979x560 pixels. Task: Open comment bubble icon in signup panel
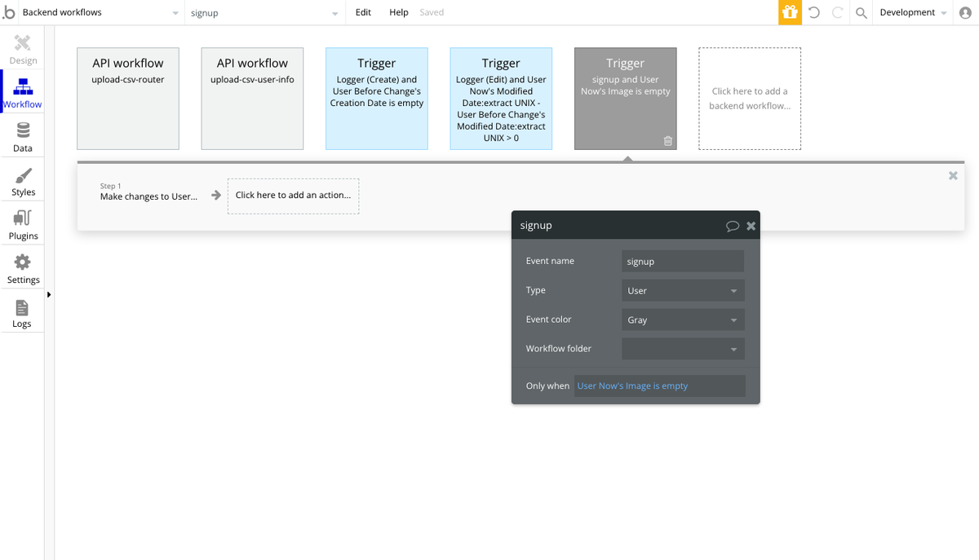click(x=733, y=226)
